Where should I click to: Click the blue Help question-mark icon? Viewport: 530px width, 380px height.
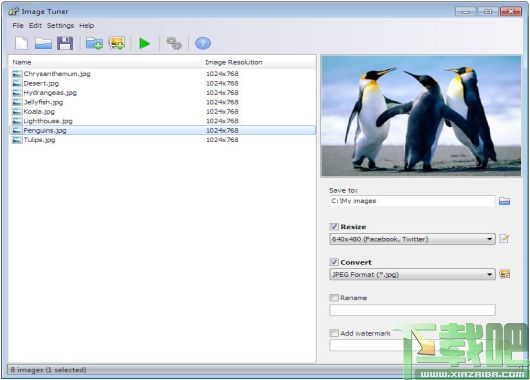(203, 43)
